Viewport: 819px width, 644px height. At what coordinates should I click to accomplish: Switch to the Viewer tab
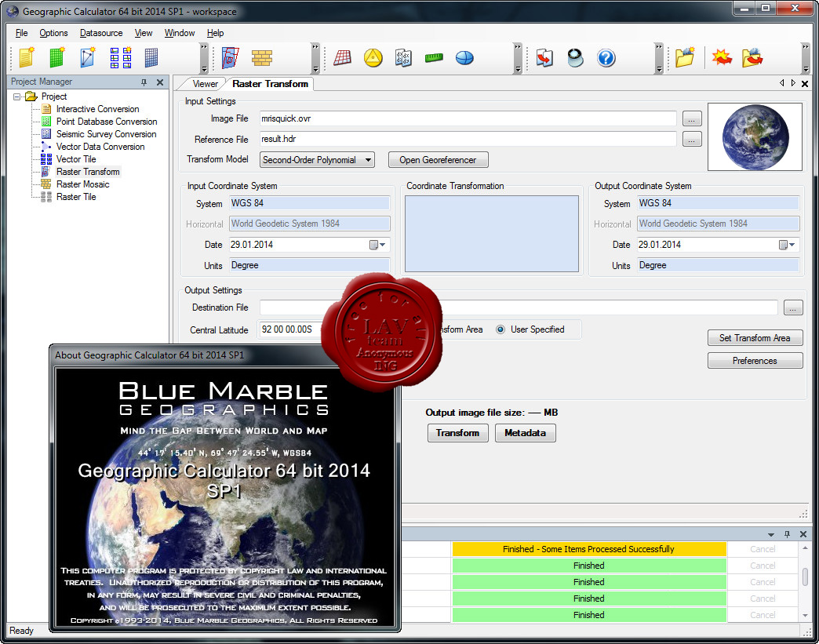205,84
